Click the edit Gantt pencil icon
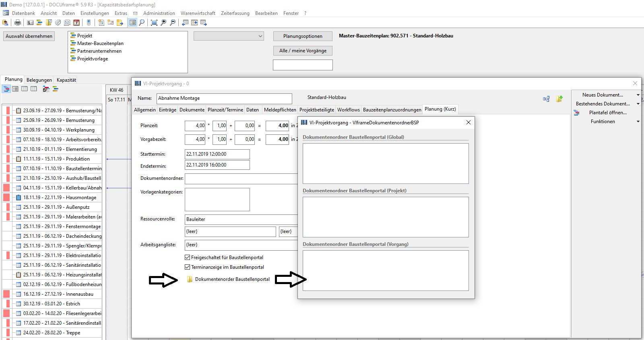 [x=46, y=89]
